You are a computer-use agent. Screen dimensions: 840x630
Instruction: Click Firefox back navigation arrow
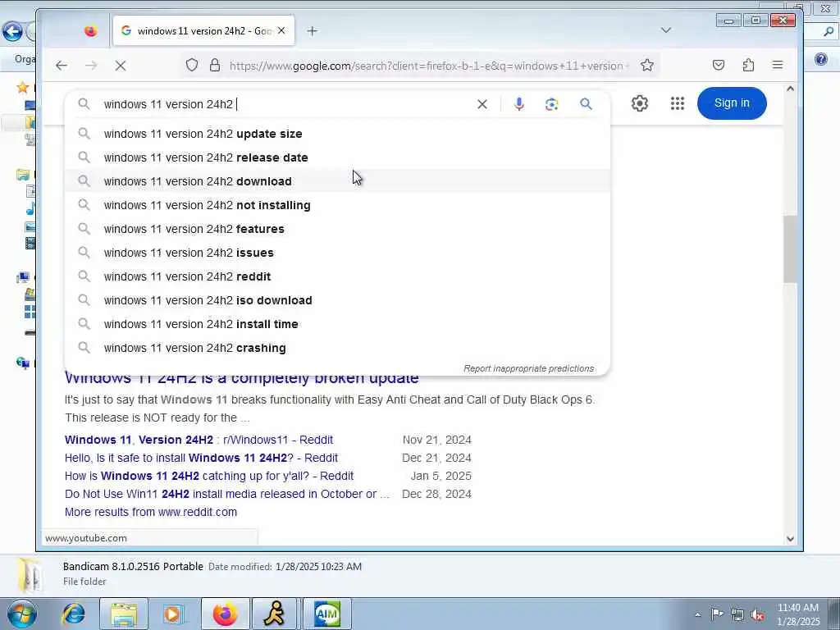tap(62, 66)
